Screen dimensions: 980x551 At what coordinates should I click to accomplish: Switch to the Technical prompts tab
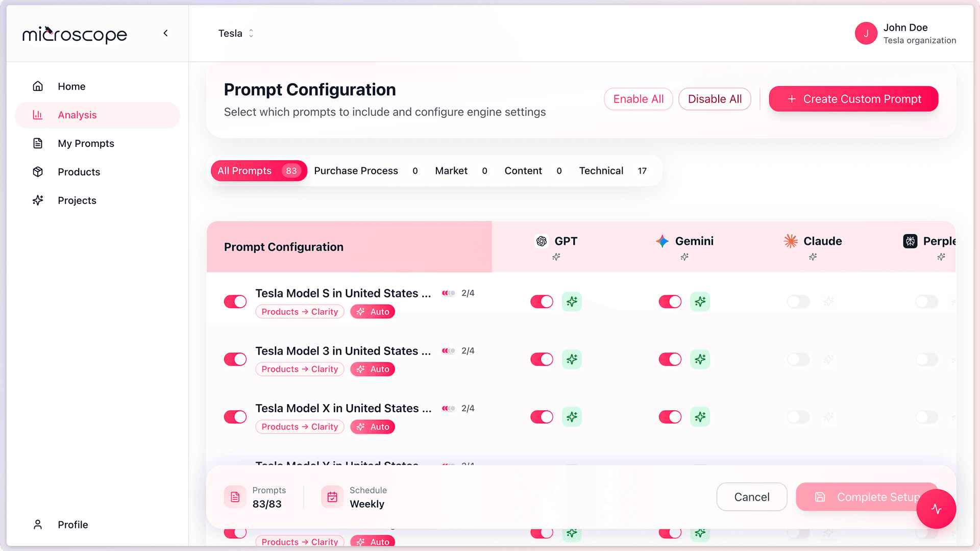601,170
